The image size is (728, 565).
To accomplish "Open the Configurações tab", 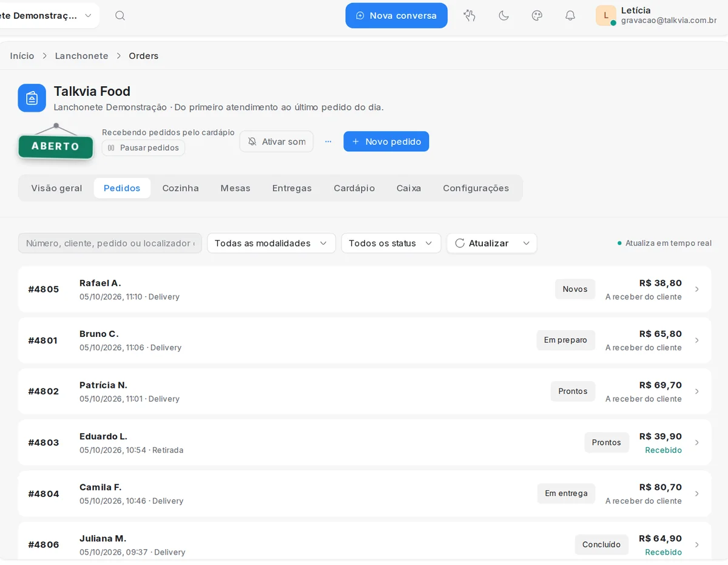I will pos(476,188).
